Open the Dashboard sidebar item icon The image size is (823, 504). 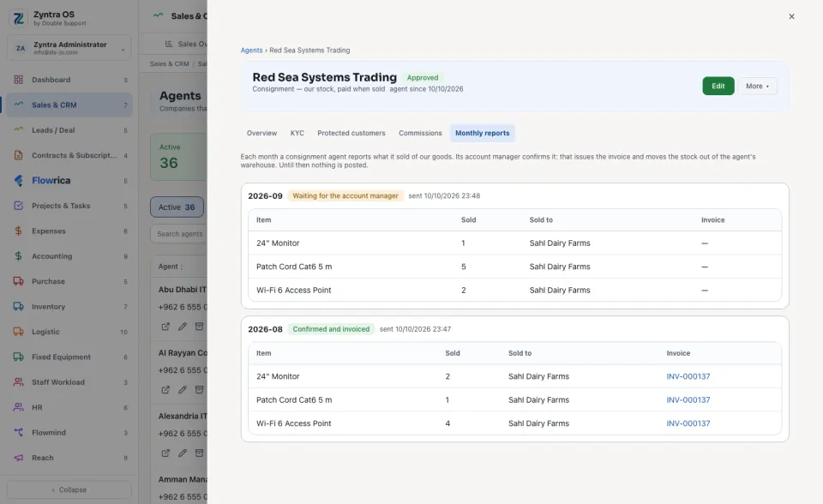(x=18, y=80)
